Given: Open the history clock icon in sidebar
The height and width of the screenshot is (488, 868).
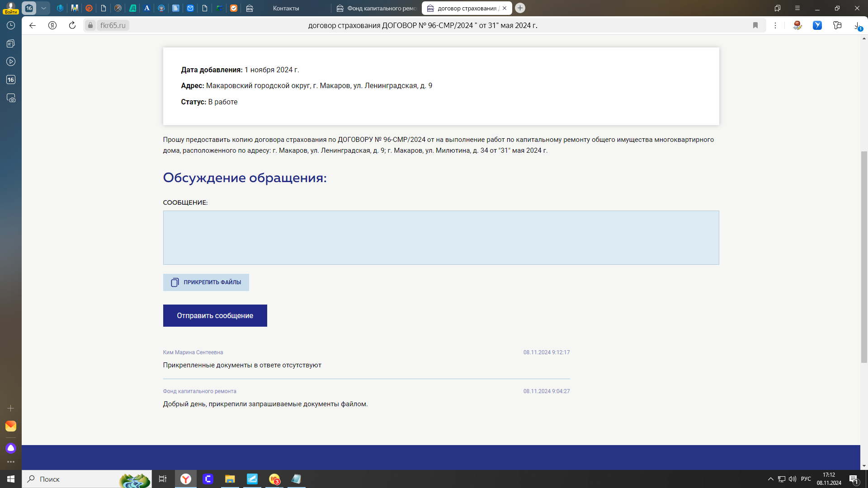Looking at the screenshot, I should tap(11, 25).
